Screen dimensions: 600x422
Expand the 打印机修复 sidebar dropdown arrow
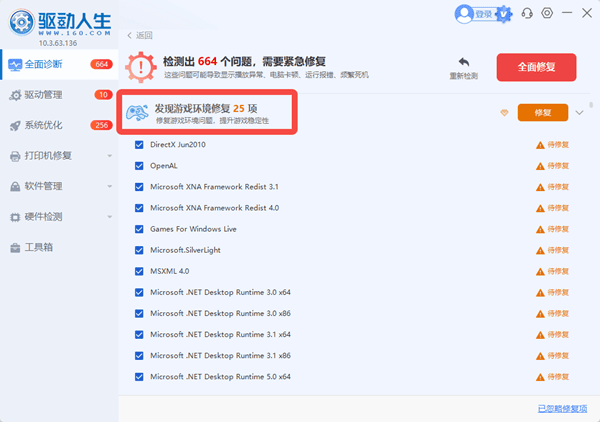tap(110, 156)
